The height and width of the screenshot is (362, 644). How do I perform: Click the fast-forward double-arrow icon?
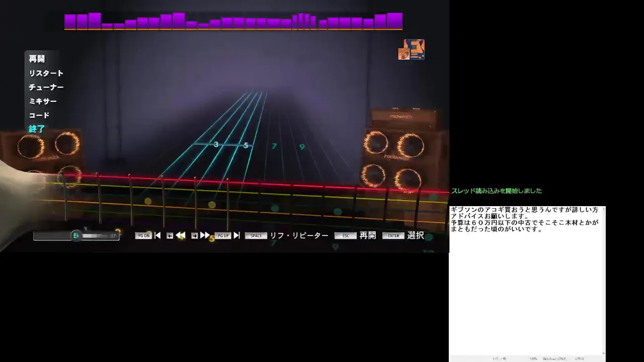[205, 235]
